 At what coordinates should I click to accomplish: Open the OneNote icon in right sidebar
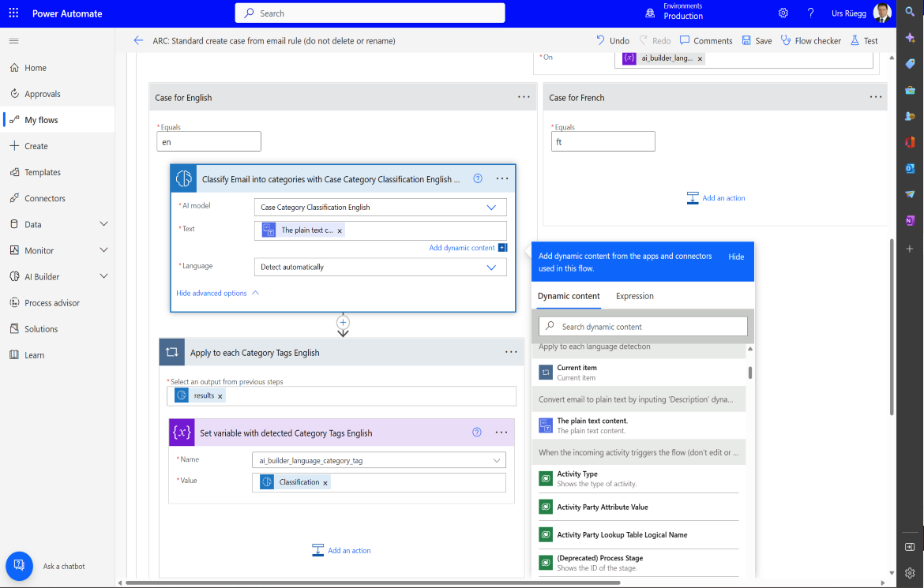(910, 220)
